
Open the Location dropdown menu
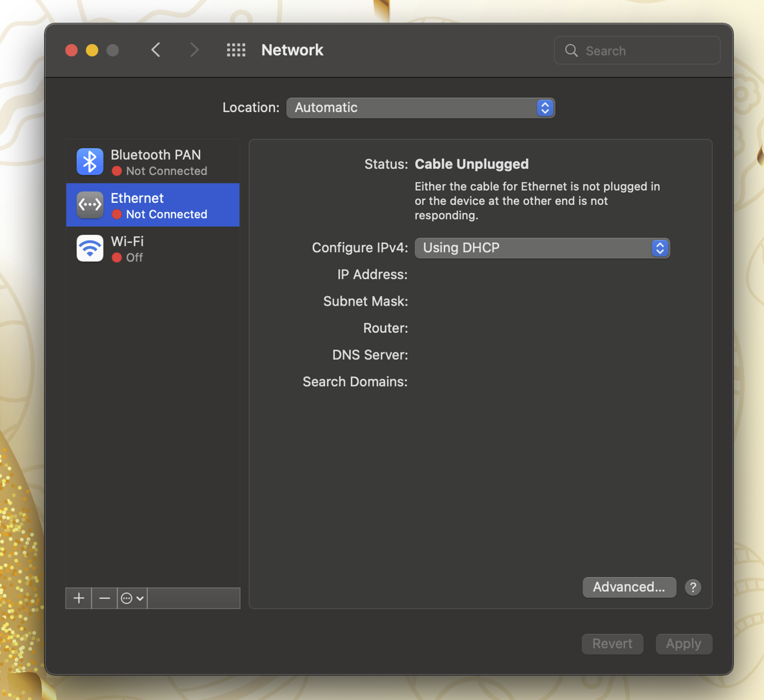tap(420, 107)
